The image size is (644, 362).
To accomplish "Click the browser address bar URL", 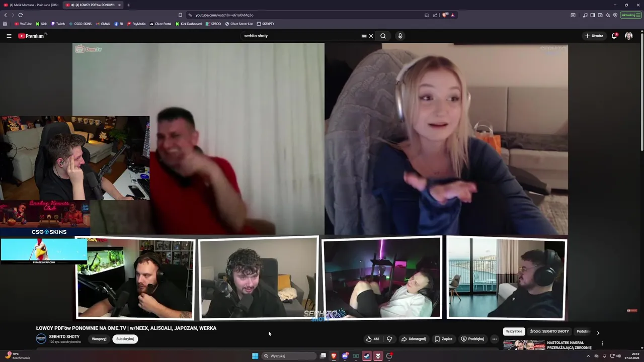I will 224,15.
